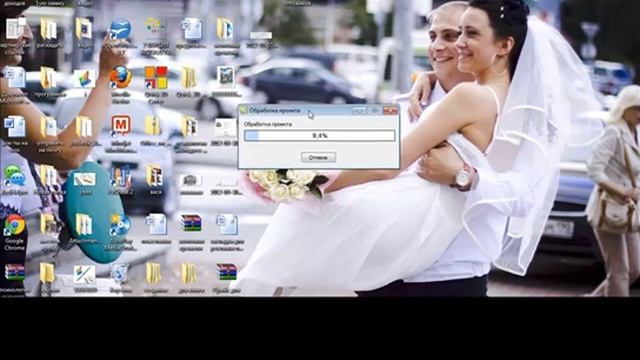Close the Обработка проекта dialog

tap(390, 110)
